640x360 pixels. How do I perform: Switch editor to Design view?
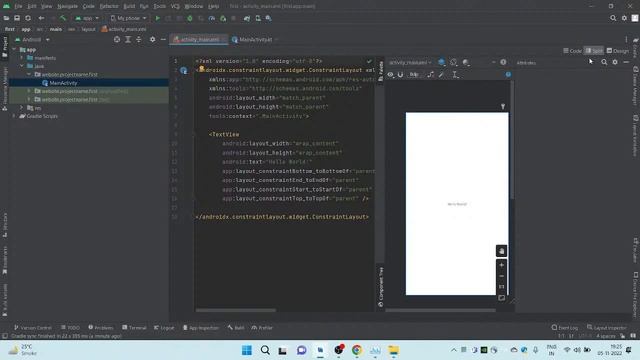click(618, 51)
